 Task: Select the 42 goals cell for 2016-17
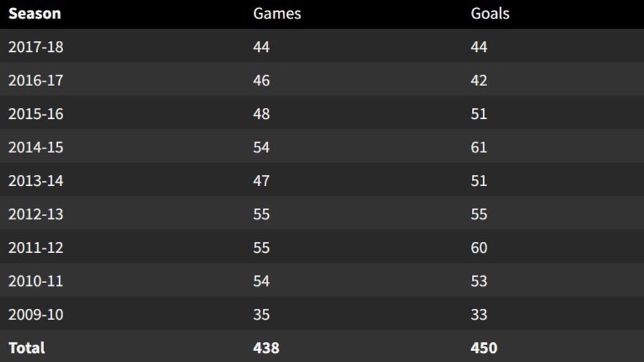[479, 81]
